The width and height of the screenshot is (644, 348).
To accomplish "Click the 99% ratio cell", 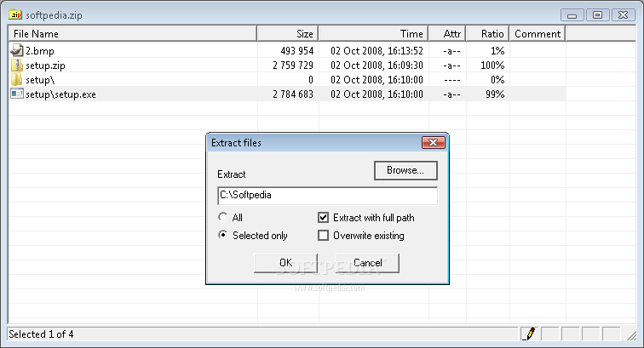I will pyautogui.click(x=495, y=94).
